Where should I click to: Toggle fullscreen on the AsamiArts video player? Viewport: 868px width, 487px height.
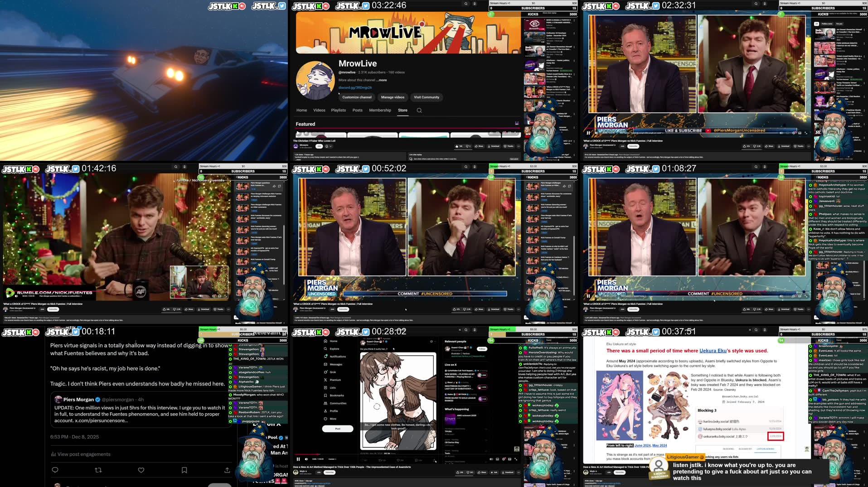(x=516, y=459)
